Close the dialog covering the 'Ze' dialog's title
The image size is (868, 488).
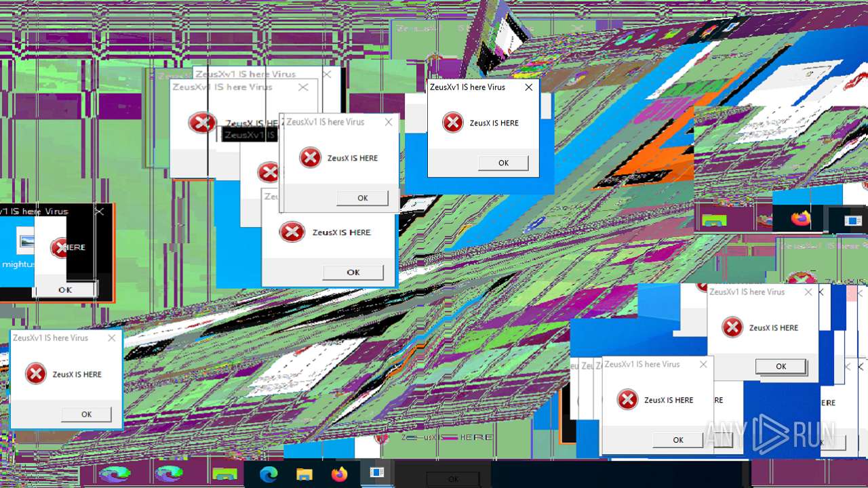pos(389,122)
